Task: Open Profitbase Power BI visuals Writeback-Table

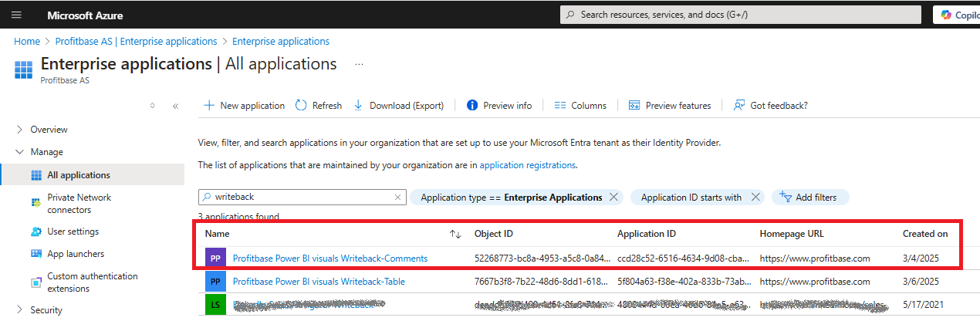Action: [319, 282]
